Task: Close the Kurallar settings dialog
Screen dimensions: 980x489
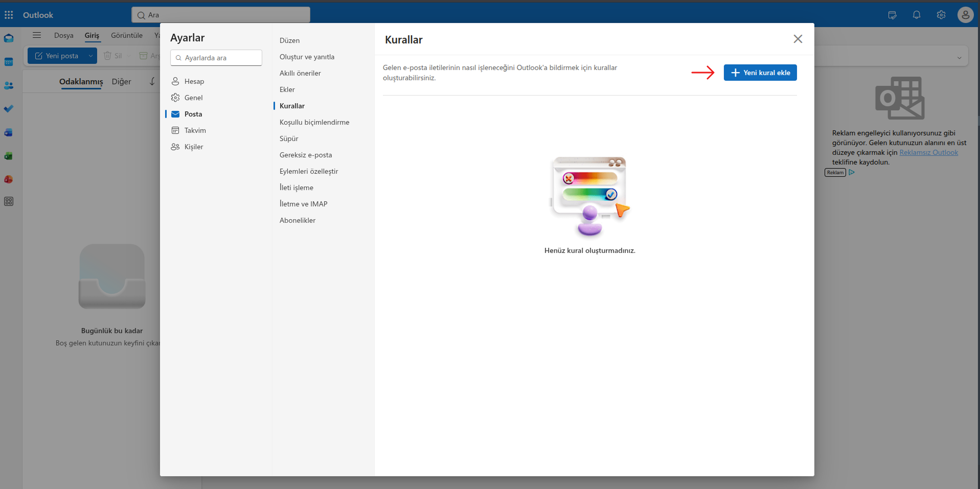Action: (797, 39)
